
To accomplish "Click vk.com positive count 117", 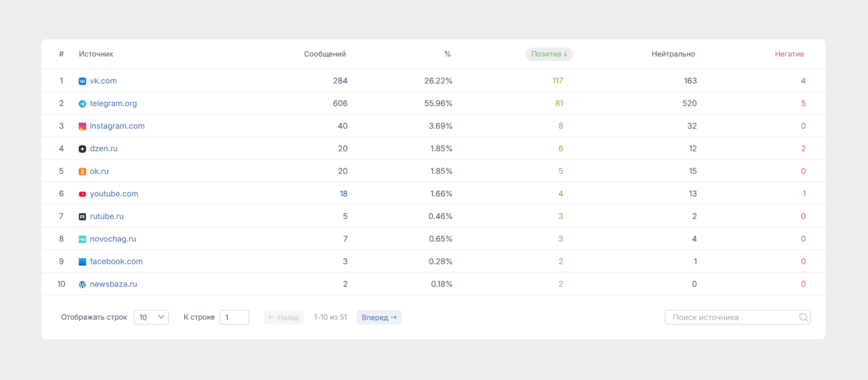I will [557, 81].
